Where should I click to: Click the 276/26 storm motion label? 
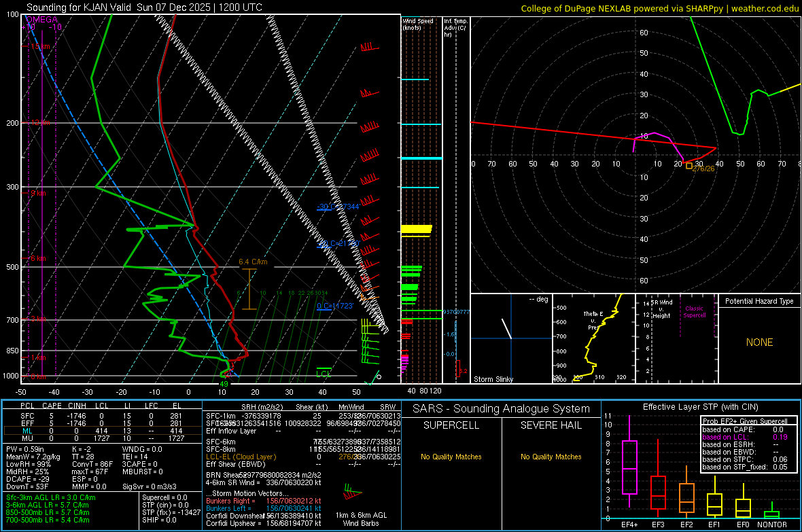704,169
